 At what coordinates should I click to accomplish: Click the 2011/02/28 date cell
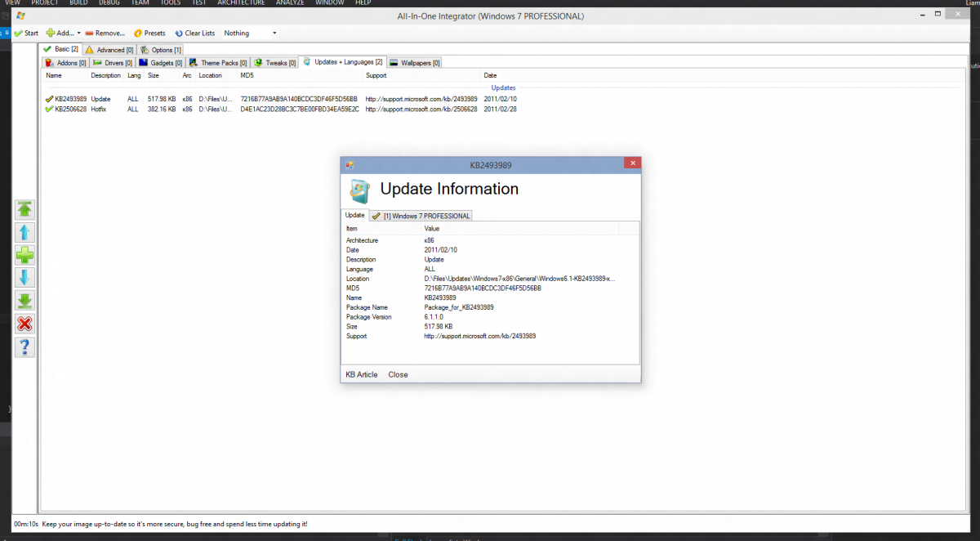pos(501,109)
